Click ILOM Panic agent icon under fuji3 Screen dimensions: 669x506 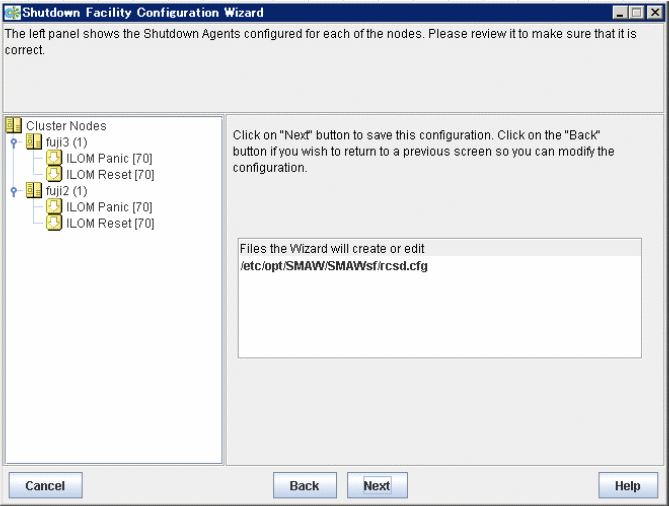click(54, 158)
